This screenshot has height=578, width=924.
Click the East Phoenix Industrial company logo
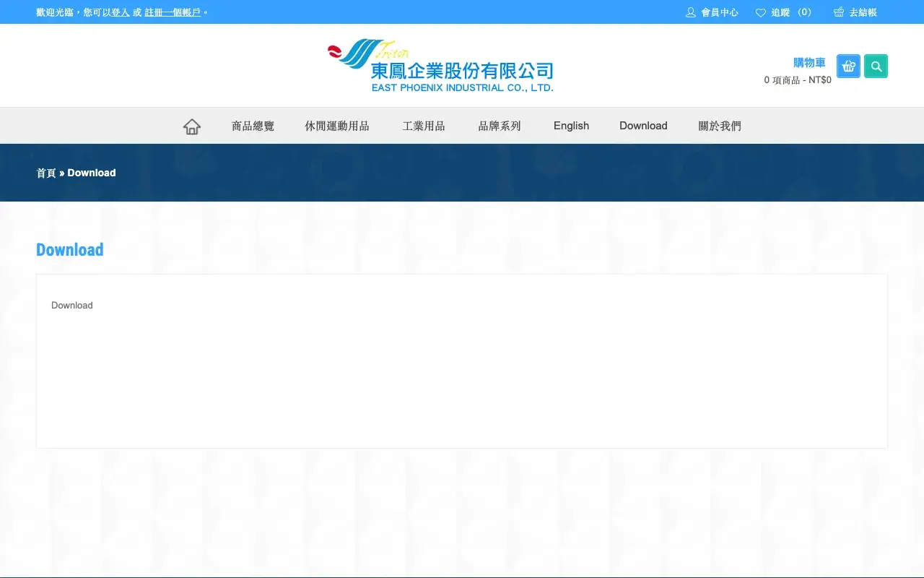pyautogui.click(x=441, y=66)
